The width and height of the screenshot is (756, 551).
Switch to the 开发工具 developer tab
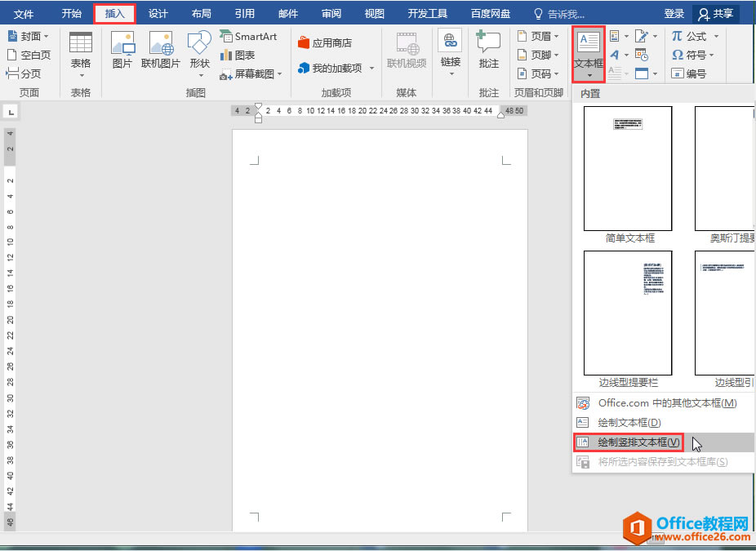pos(428,14)
